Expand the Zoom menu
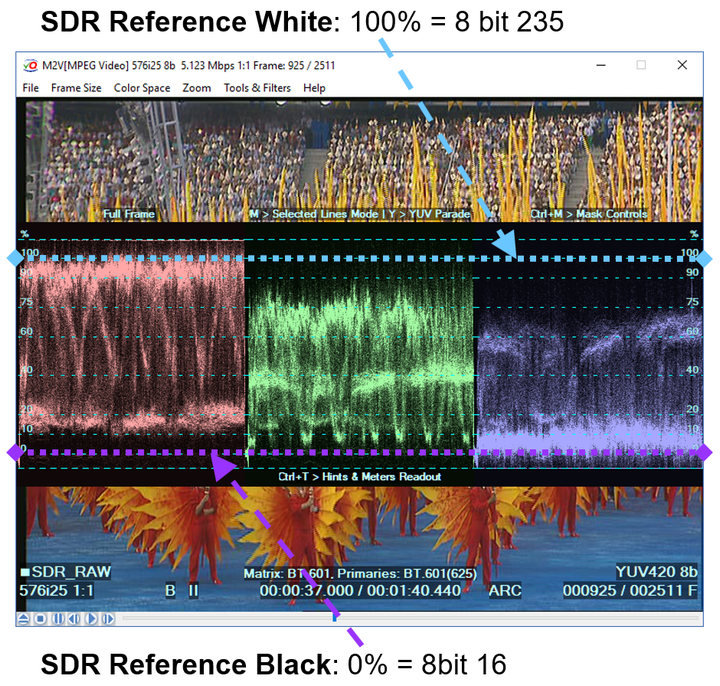Image resolution: width=720 pixels, height=686 pixels. (x=197, y=88)
